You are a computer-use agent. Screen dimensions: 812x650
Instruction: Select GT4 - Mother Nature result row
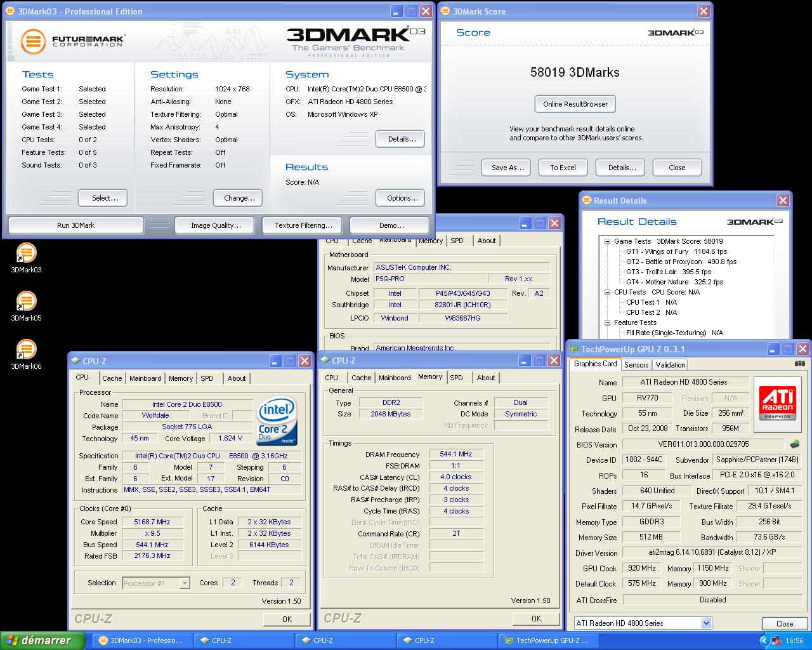tap(674, 282)
